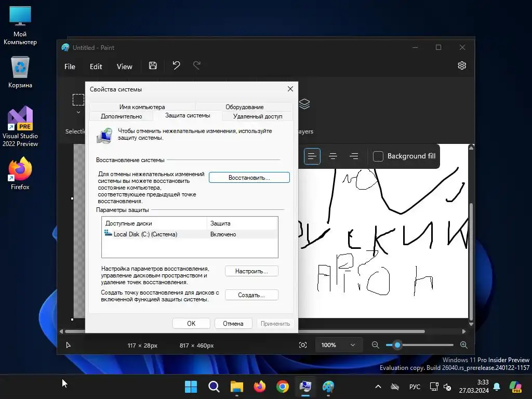Image resolution: width=532 pixels, height=399 pixels.
Task: Open the notifications bell in tray
Action: pos(497,387)
